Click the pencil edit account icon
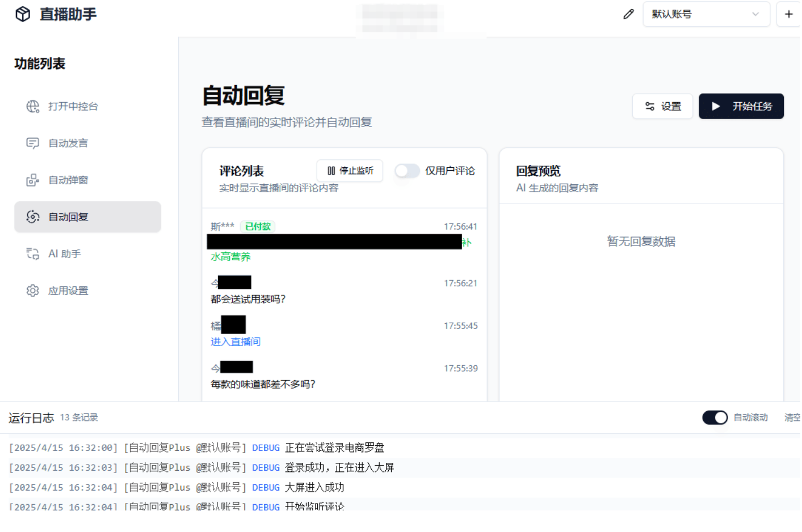 coord(628,14)
